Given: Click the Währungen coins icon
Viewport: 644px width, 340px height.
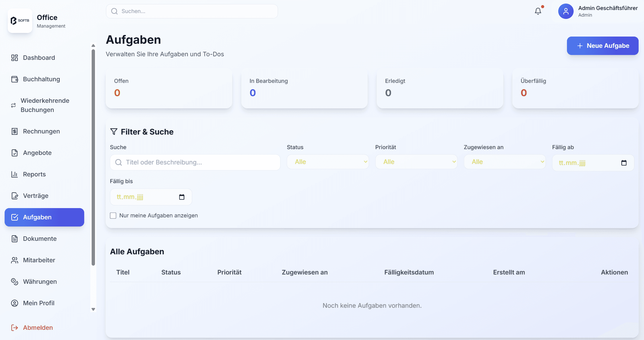Looking at the screenshot, I should [x=15, y=281].
